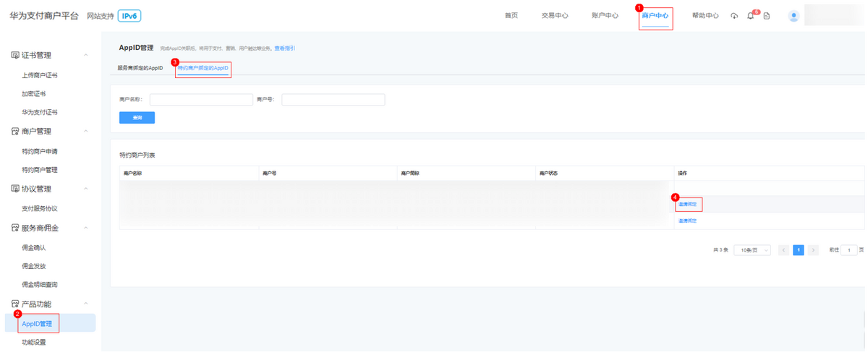Screen dimensions: 868x355
Task: Click the cloud download icon in header
Action: coord(734,16)
